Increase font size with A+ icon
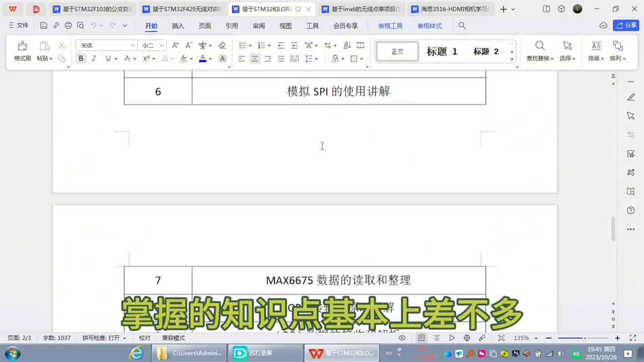 [x=175, y=45]
